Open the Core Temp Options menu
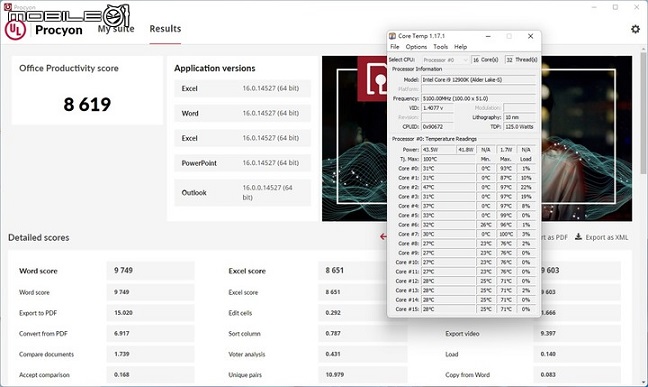The height and width of the screenshot is (387, 648). [x=416, y=47]
